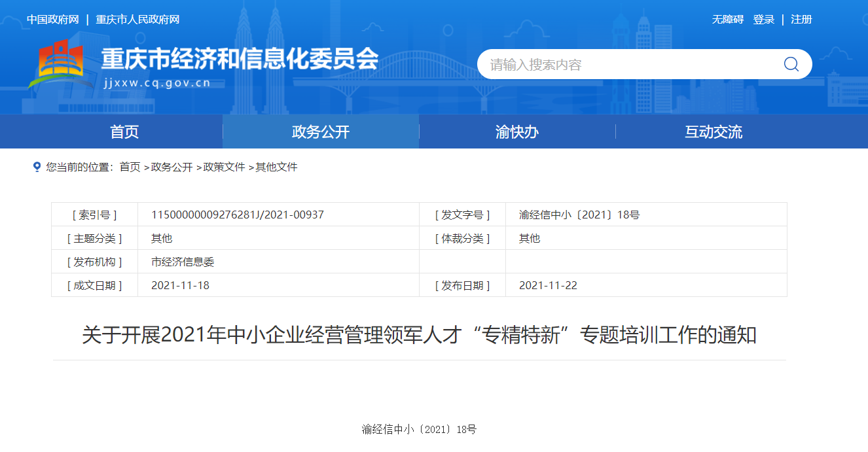
Task: Click 其他文件 in the breadcrumb
Action: click(276, 167)
